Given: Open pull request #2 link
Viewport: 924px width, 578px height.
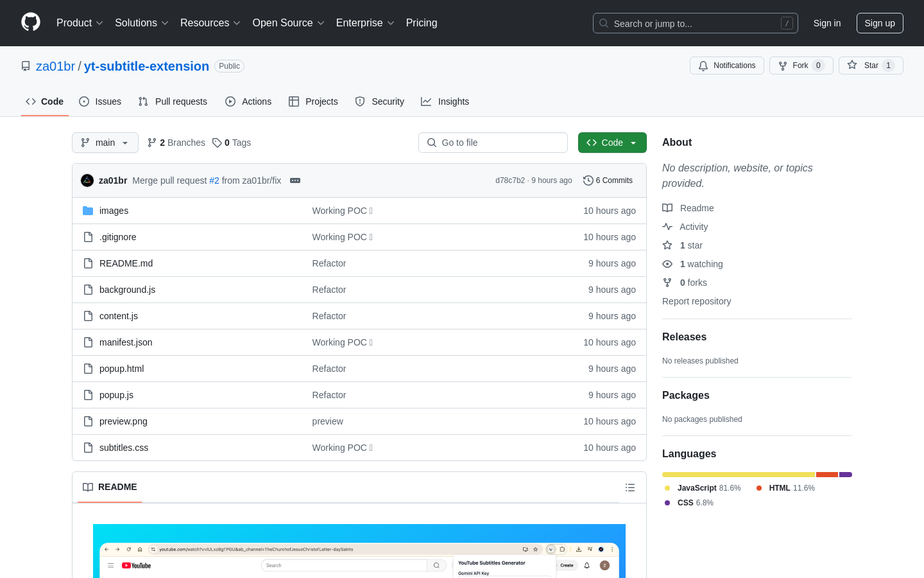Looking at the screenshot, I should pos(214,180).
